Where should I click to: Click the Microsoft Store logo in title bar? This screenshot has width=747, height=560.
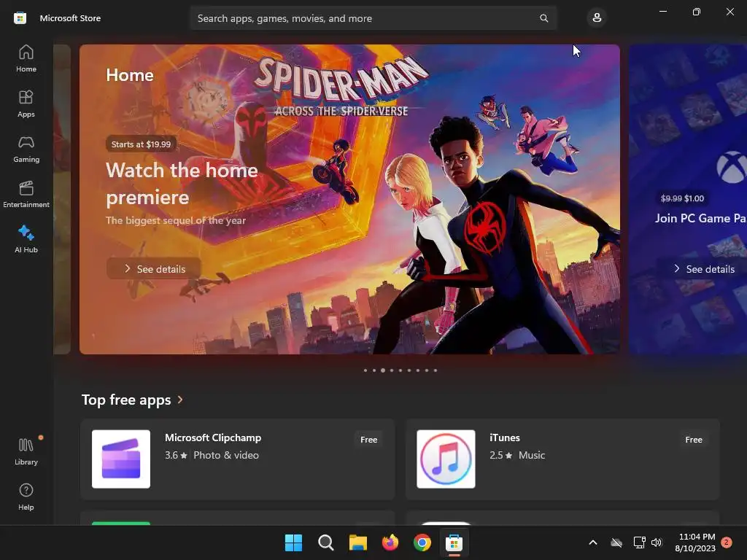20,18
